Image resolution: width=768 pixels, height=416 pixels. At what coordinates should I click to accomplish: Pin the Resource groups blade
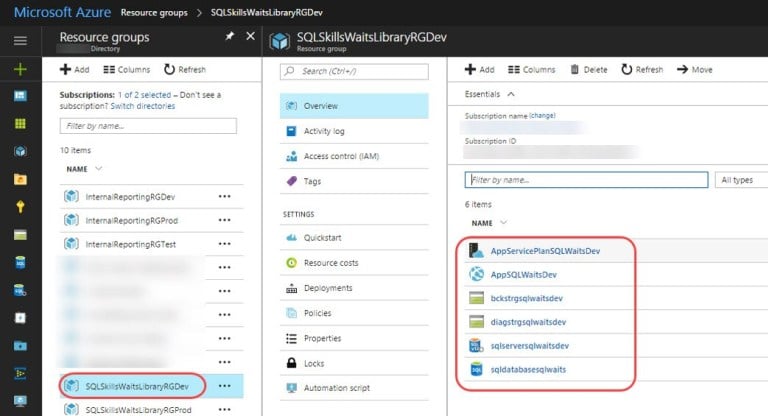click(x=230, y=36)
